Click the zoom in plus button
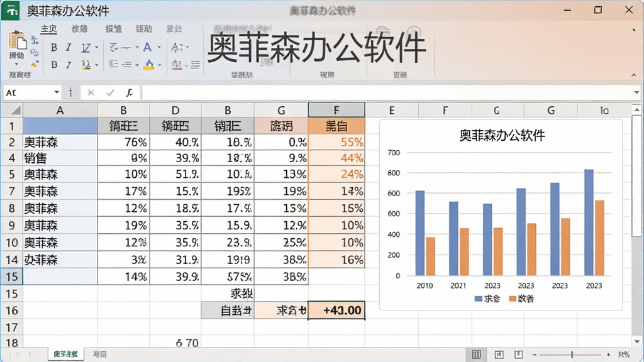644x362 pixels. [608, 354]
